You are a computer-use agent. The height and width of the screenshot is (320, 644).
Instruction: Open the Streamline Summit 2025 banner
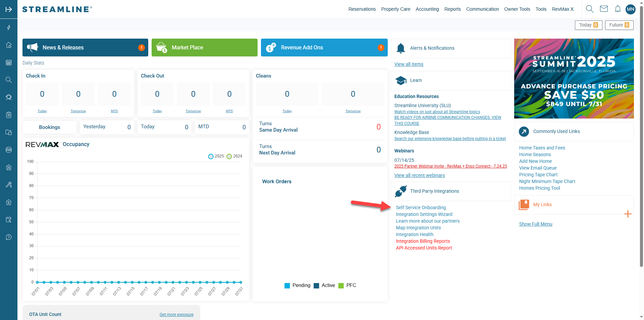click(x=574, y=79)
